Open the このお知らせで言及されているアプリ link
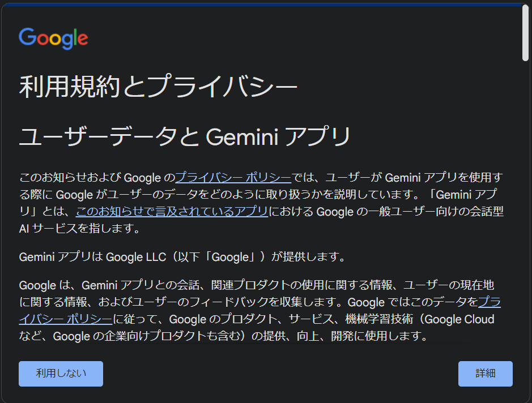The image size is (532, 403). tap(172, 212)
